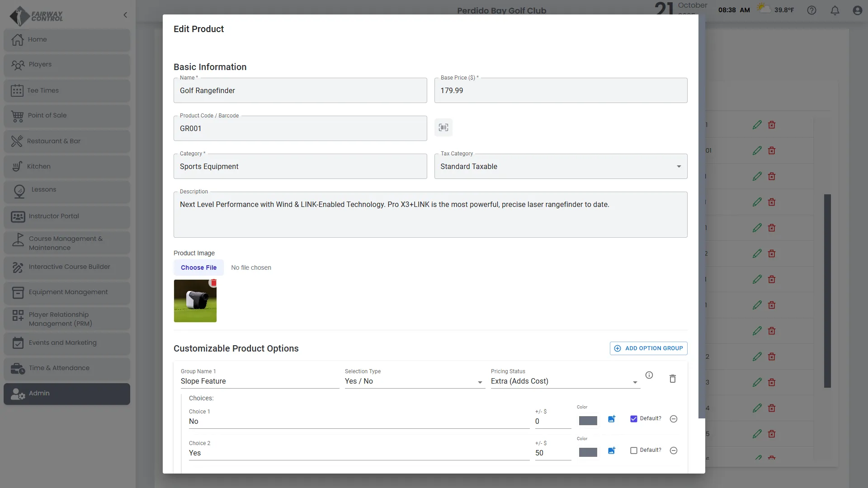The image size is (868, 488).
Task: Click the barcode scanner icon
Action: 443,128
